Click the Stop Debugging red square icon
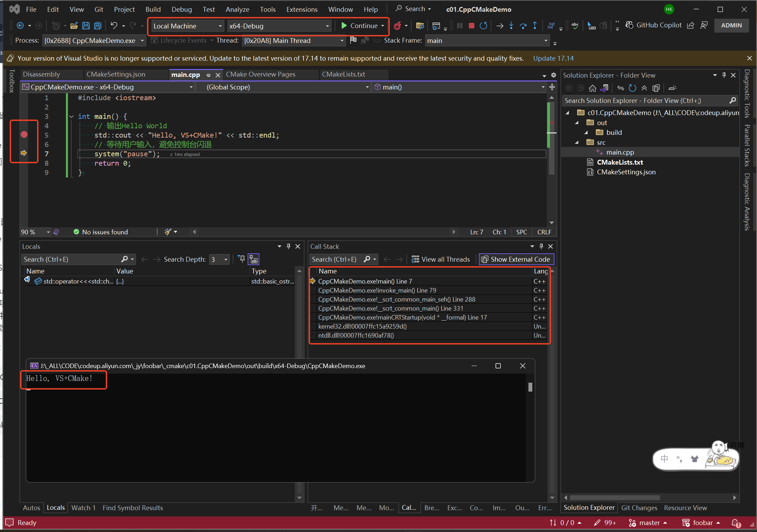The height and width of the screenshot is (532, 757). tap(471, 26)
